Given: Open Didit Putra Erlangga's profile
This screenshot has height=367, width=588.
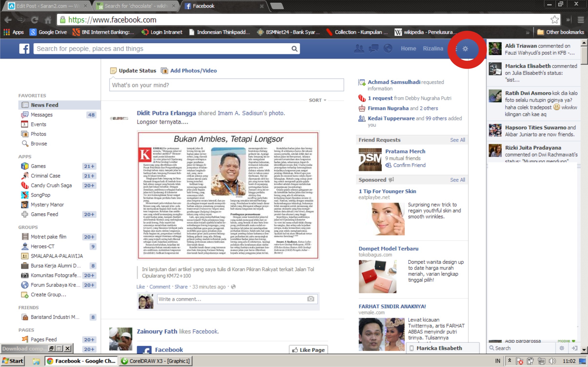Looking at the screenshot, I should [166, 113].
